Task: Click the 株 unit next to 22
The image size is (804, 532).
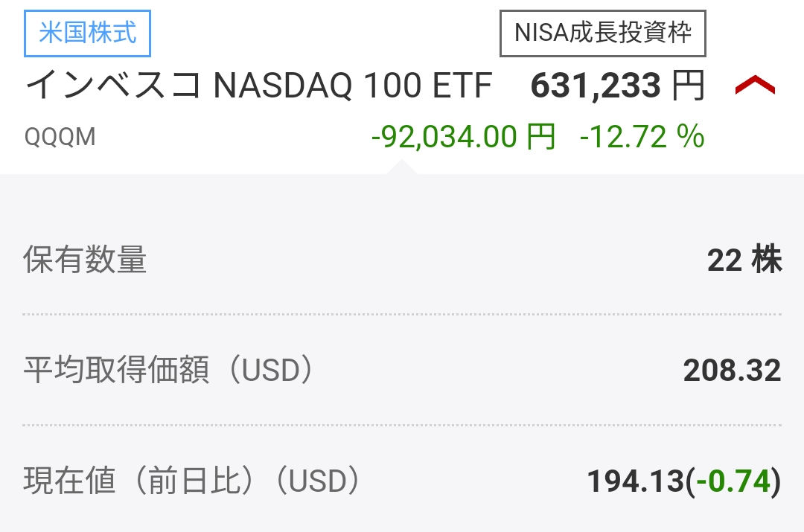Action: pyautogui.click(x=767, y=260)
